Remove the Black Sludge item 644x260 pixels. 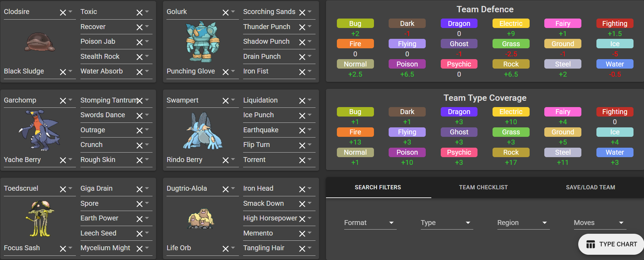coord(63,72)
